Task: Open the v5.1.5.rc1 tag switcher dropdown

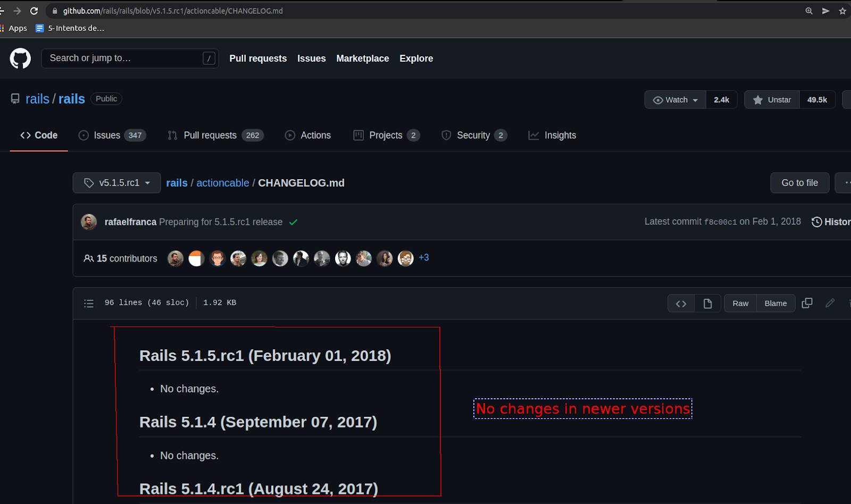Action: pyautogui.click(x=116, y=183)
